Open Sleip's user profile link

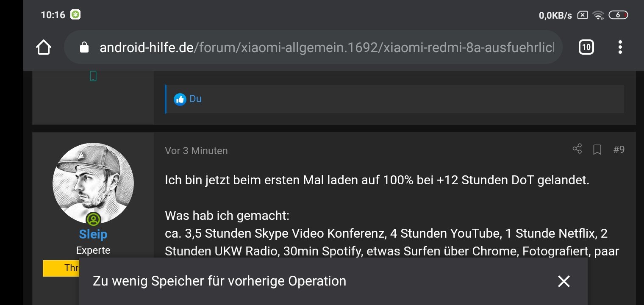93,234
